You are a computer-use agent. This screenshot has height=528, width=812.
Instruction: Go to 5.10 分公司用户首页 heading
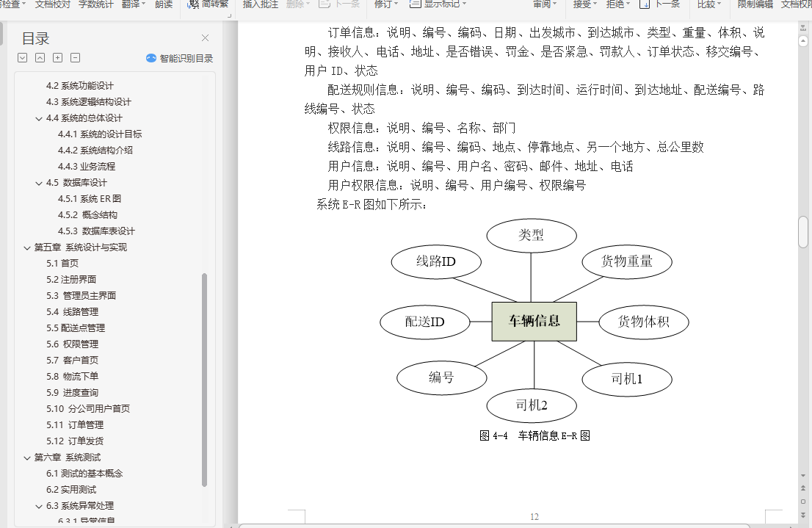click(x=88, y=409)
